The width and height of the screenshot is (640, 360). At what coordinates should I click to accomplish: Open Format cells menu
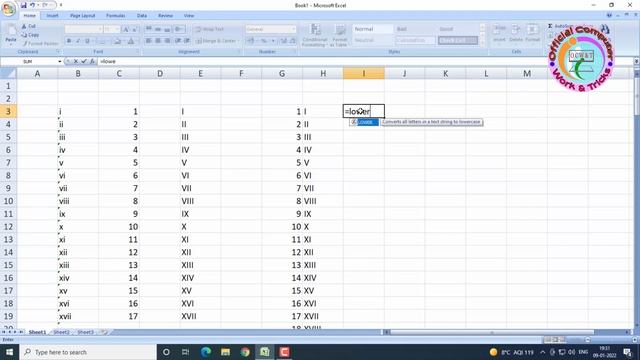[x=532, y=33]
